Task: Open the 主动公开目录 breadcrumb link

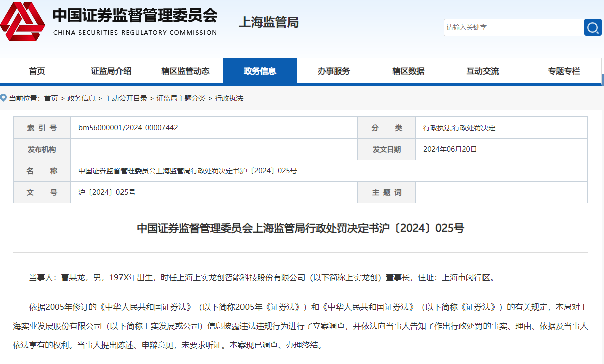Action: click(x=126, y=98)
